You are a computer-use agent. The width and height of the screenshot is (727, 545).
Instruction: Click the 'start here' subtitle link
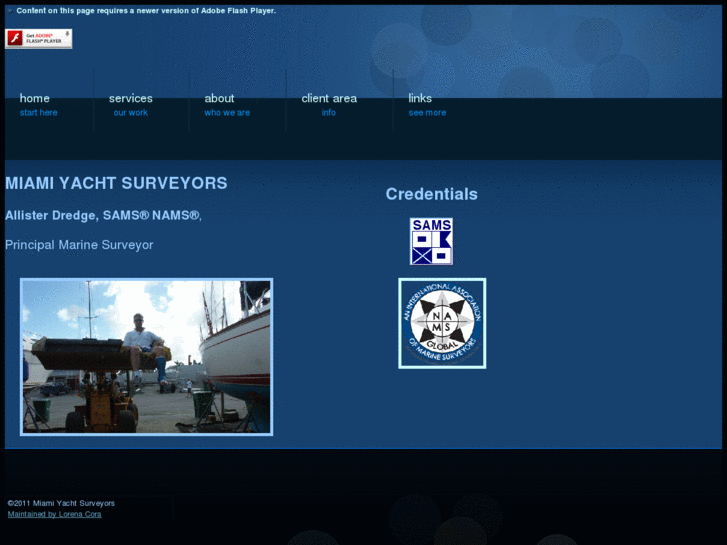click(x=38, y=113)
